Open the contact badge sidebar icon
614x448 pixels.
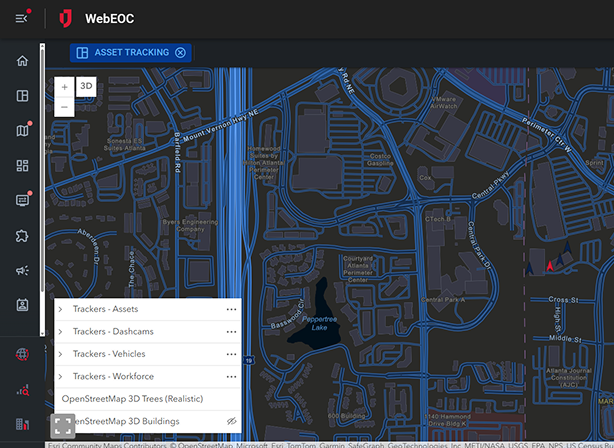click(22, 305)
